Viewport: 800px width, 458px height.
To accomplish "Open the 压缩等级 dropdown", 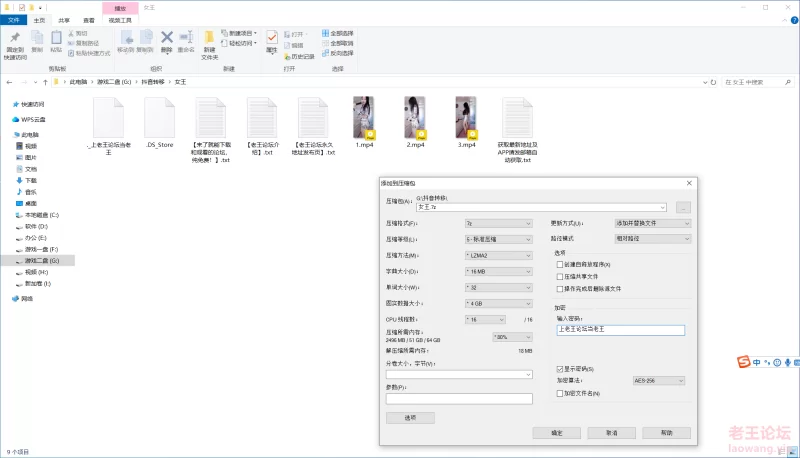I will tap(498, 239).
